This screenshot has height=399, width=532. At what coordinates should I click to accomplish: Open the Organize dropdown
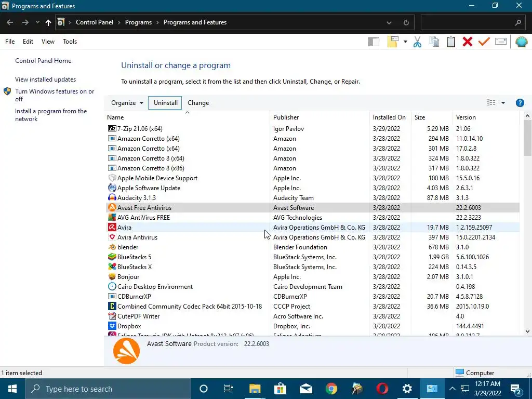pos(127,103)
